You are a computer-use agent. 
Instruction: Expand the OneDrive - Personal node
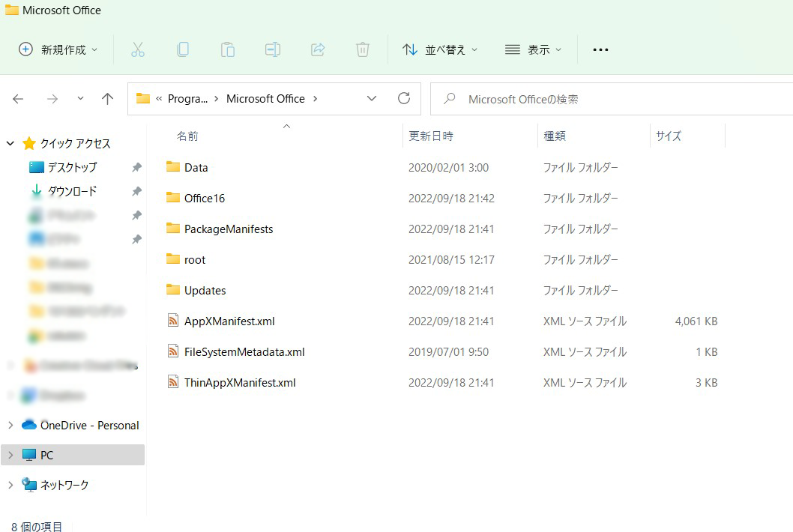pos(10,426)
